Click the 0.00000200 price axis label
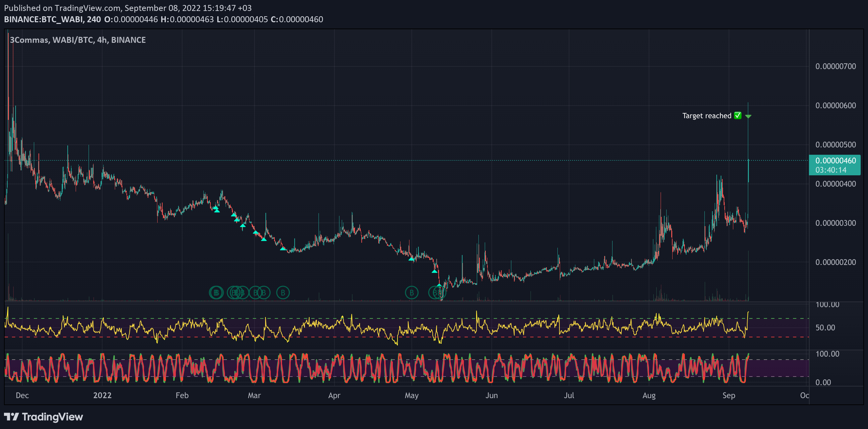Screen dimensions: 868x429 pyautogui.click(x=836, y=262)
